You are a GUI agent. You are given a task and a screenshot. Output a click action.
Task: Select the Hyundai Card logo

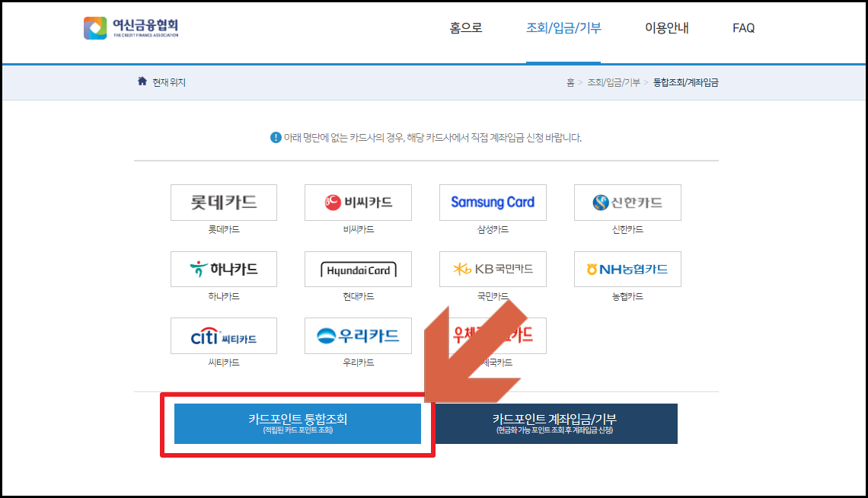[x=358, y=269]
